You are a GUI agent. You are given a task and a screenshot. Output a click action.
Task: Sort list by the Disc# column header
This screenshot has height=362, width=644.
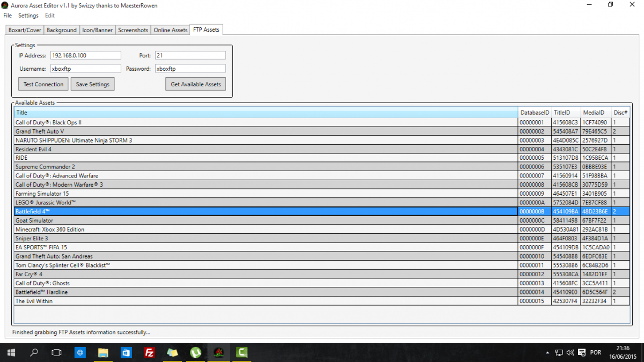pyautogui.click(x=620, y=113)
